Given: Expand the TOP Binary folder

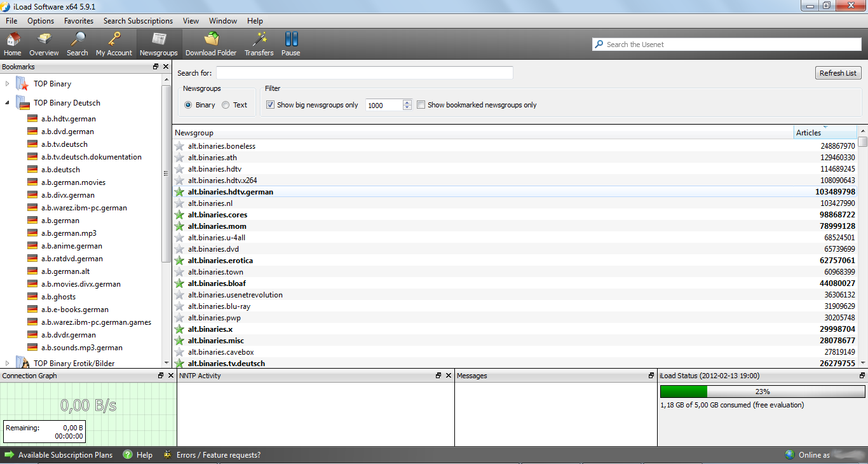Looking at the screenshot, I should 6,83.
